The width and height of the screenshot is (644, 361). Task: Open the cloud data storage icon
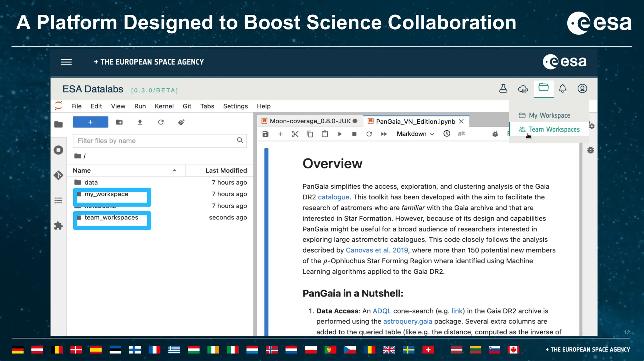(523, 89)
